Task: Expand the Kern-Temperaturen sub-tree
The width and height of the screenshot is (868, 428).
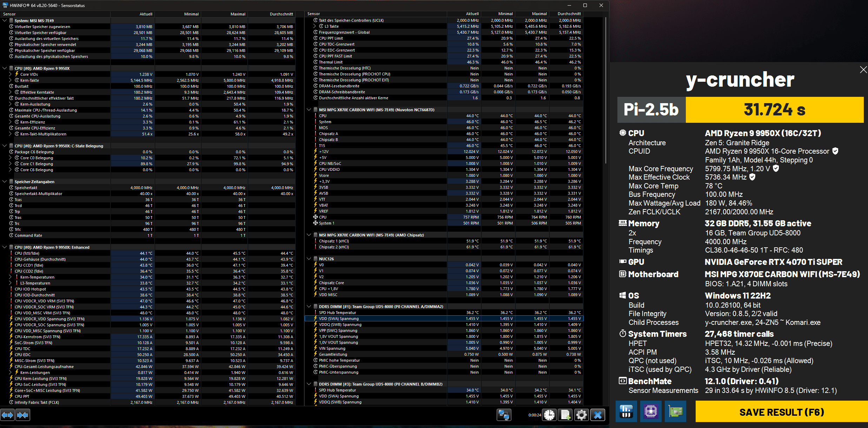Action: 10,277
